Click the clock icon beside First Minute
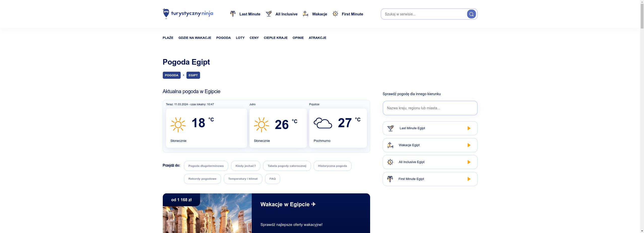The width and height of the screenshot is (644, 233). (x=335, y=14)
